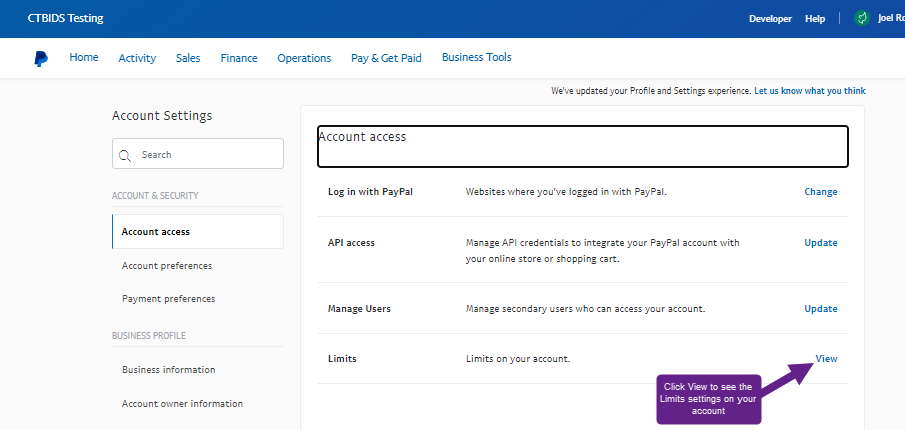Click 'Manage API credentials' description text
Image resolution: width=905 pixels, height=430 pixels.
603,250
